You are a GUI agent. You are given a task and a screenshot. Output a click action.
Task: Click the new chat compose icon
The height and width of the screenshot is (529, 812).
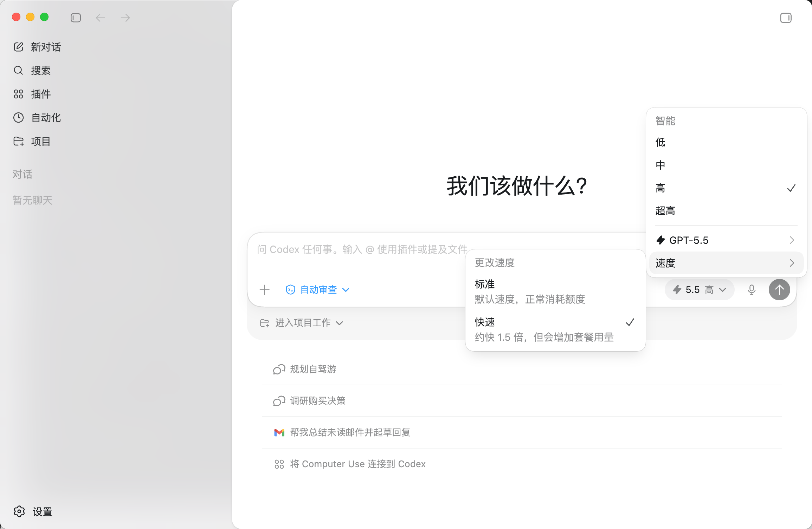point(18,47)
